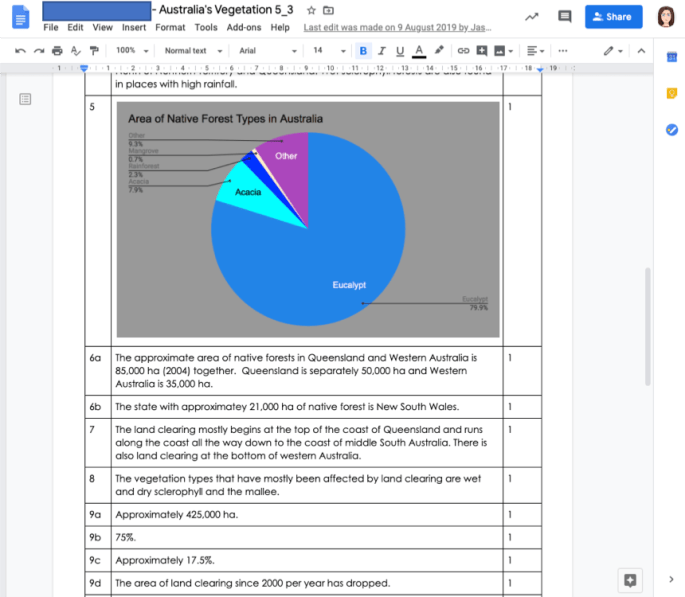The height and width of the screenshot is (597, 685).
Task: Open the Format menu
Action: pyautogui.click(x=170, y=28)
